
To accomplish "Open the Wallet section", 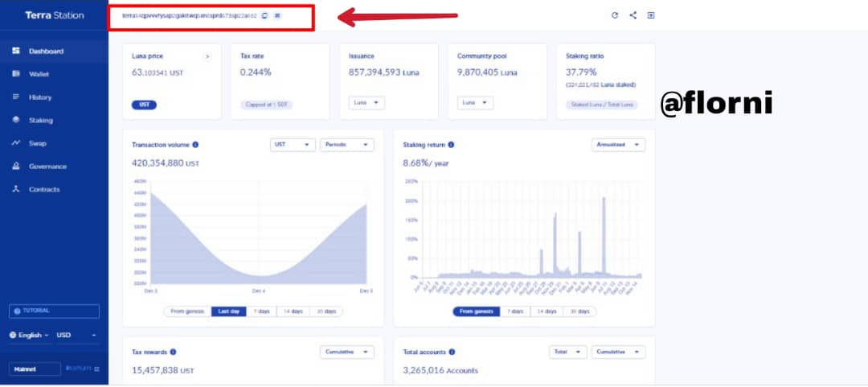I will pos(55,74).
